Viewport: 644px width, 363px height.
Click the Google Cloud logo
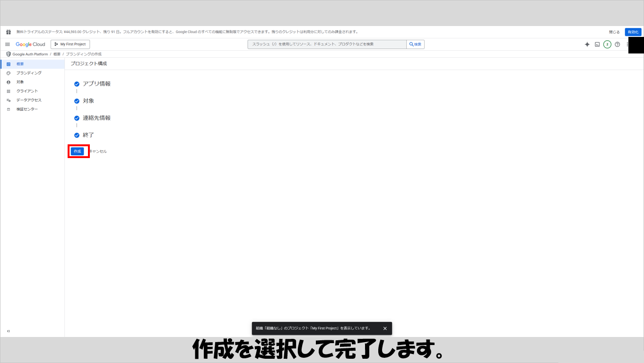coord(30,44)
